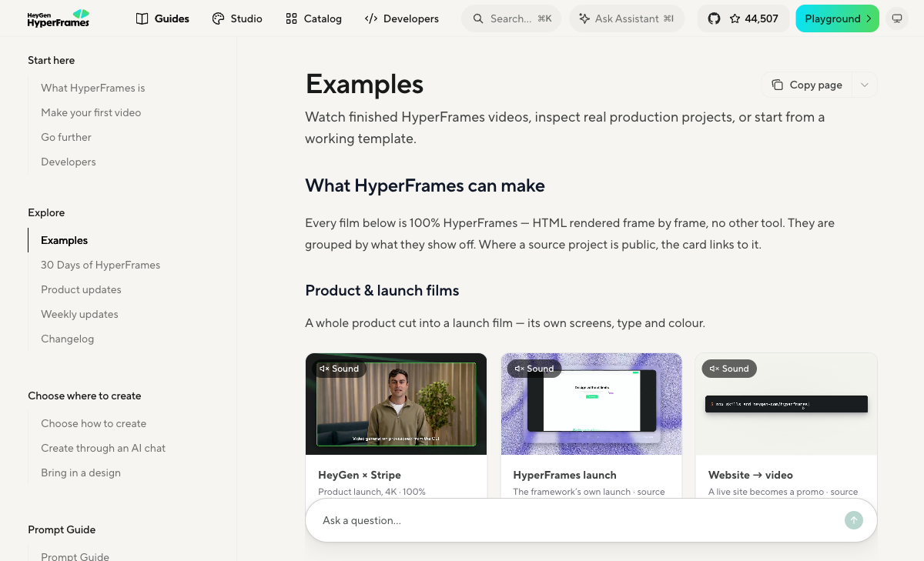Click the 'Website → video' card title
The width and height of the screenshot is (924, 561).
(751, 475)
